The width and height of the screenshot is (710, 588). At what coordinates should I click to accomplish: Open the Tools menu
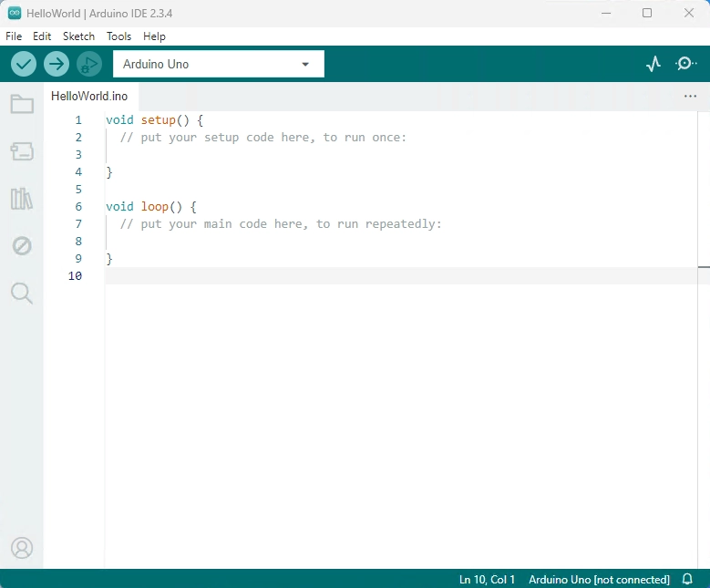tap(118, 36)
